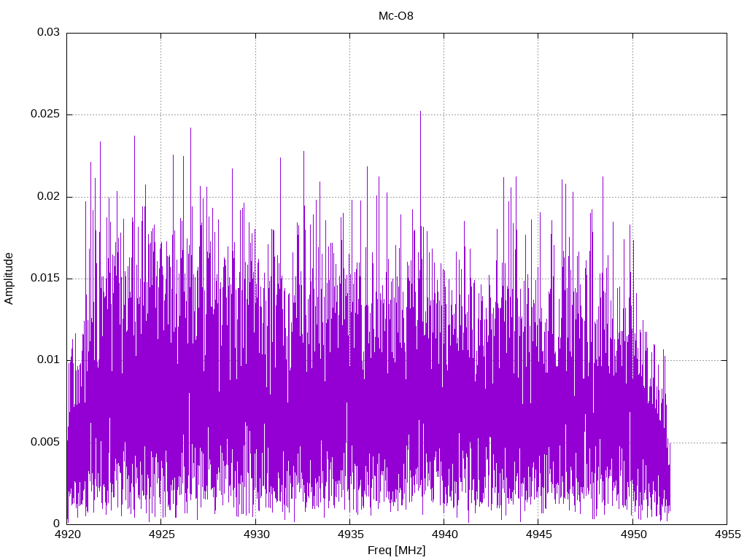The height and width of the screenshot is (560, 747).
Task: Select the x-axis label Freq [MHz]
Action: point(396,551)
